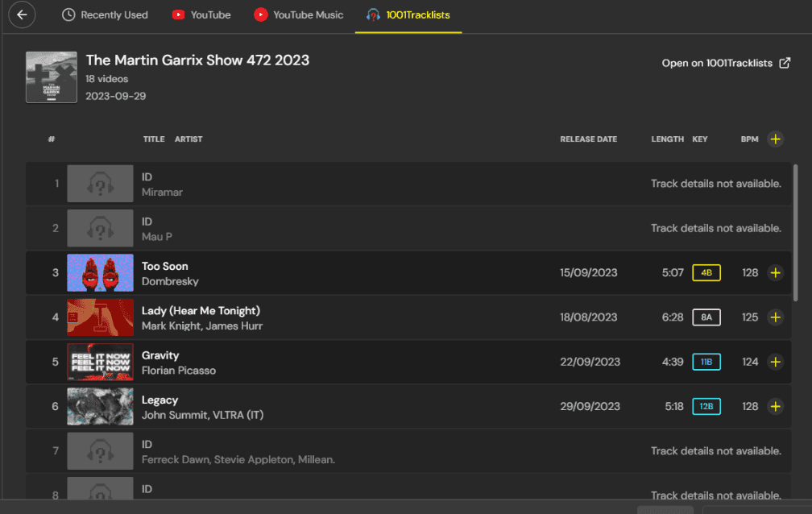Click the 4B key badge on Too Soon
Image resolution: width=812 pixels, height=514 pixels.
[706, 272]
